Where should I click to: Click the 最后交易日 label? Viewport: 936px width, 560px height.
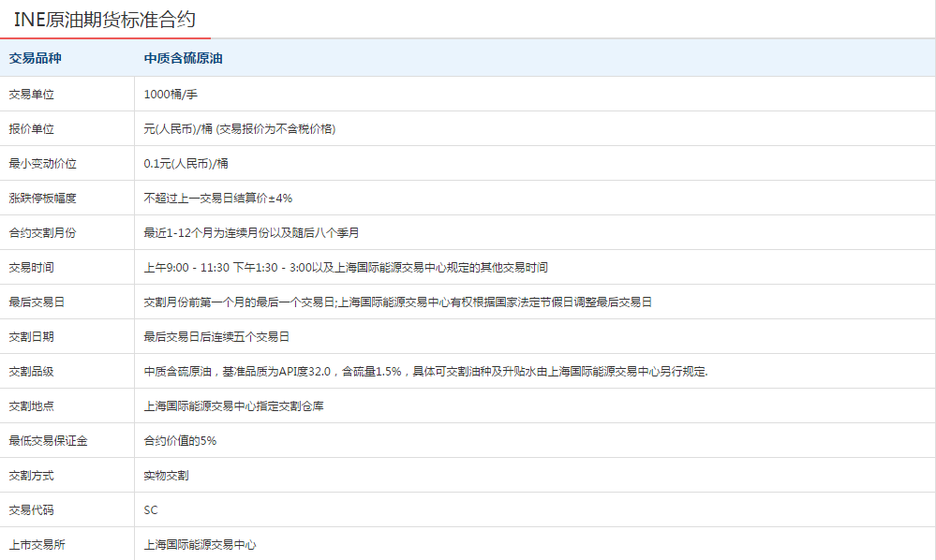(x=37, y=302)
